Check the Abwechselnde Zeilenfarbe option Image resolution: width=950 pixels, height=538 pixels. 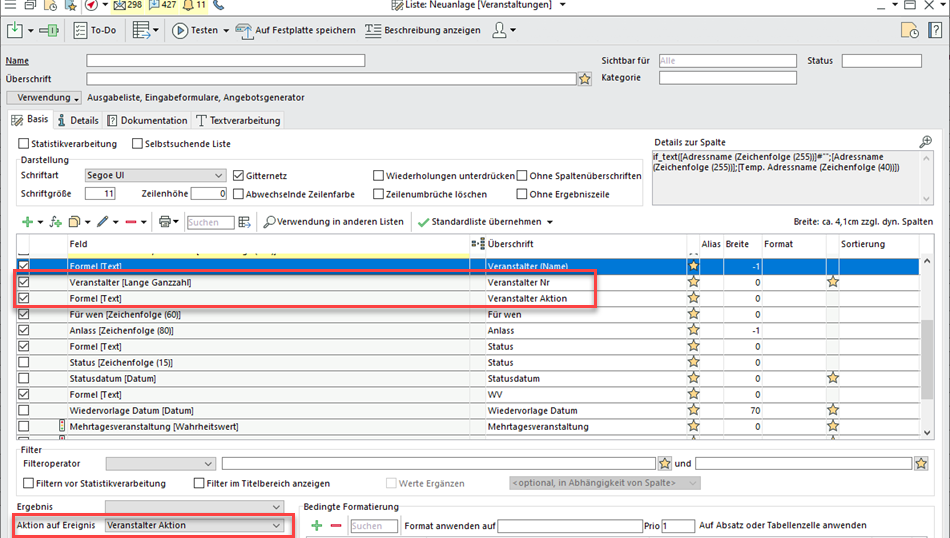tap(238, 194)
